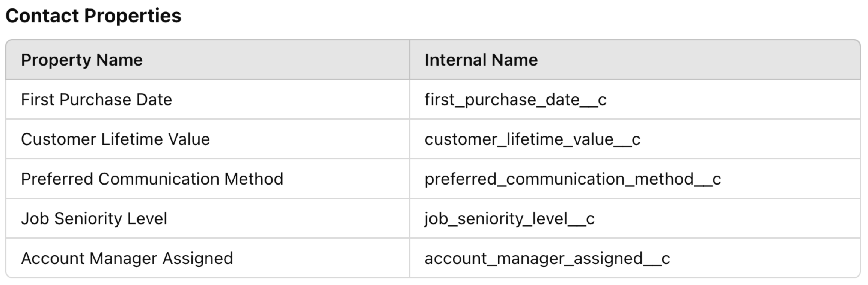This screenshot has height=285, width=868.
Task: Click Preferred Communication Method property name
Action: click(152, 179)
